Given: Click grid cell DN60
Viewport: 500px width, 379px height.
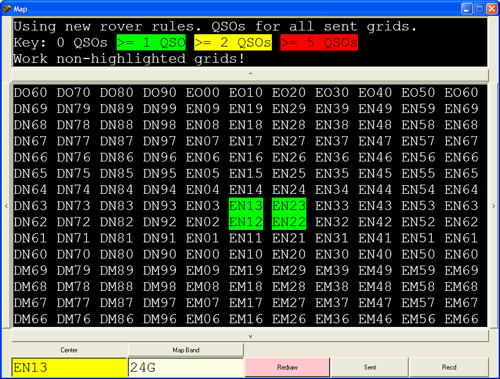Looking at the screenshot, I should pyautogui.click(x=30, y=254).
